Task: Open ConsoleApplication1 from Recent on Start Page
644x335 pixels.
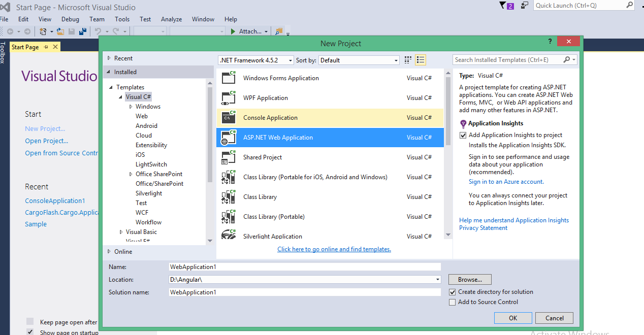Action: 55,200
